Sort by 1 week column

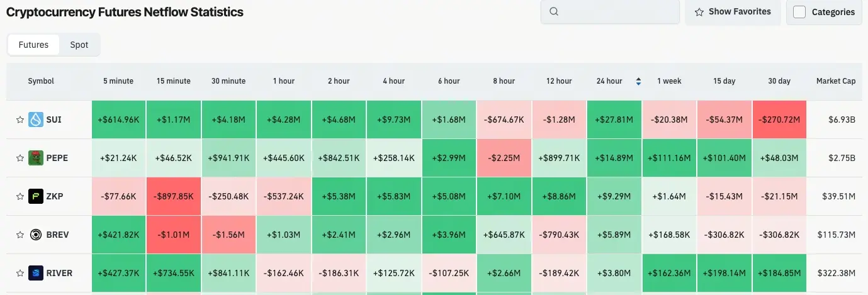pos(669,81)
